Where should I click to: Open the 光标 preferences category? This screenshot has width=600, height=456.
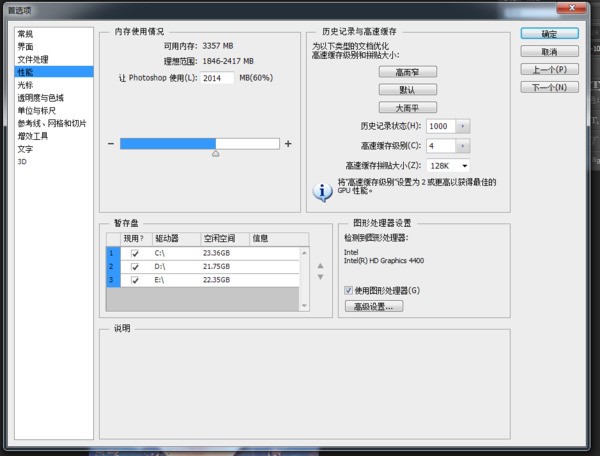coord(25,86)
